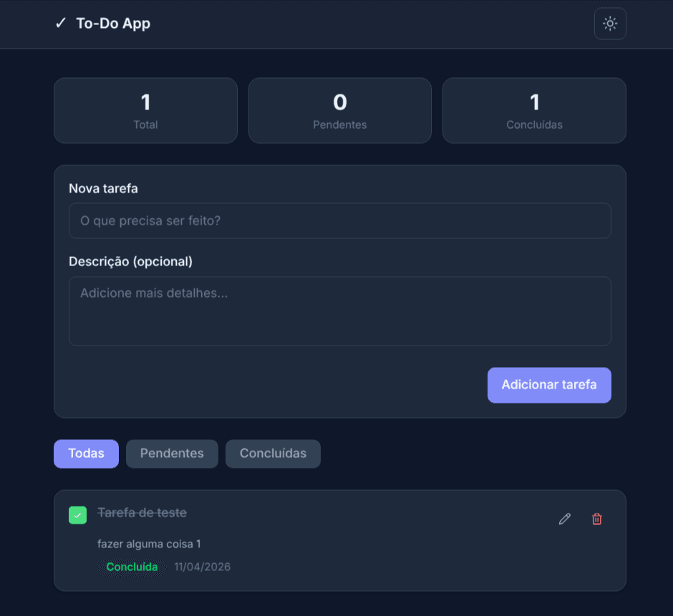Click the 'Total' stats card
The height and width of the screenshot is (616, 673).
145,110
